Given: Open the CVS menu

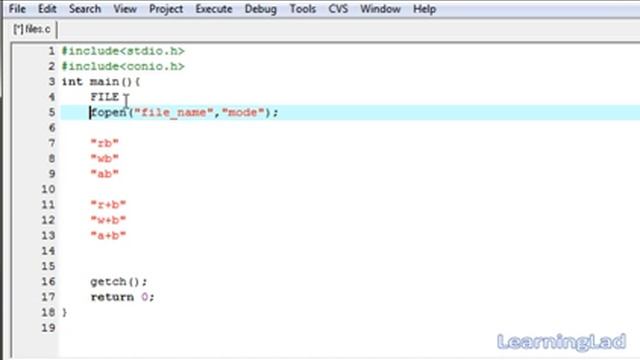Looking at the screenshot, I should (338, 9).
